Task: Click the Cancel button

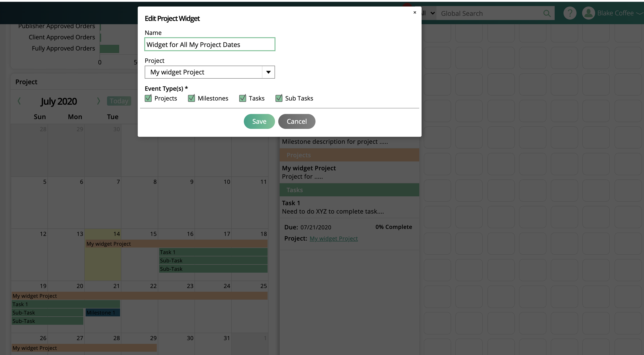Action: [297, 121]
